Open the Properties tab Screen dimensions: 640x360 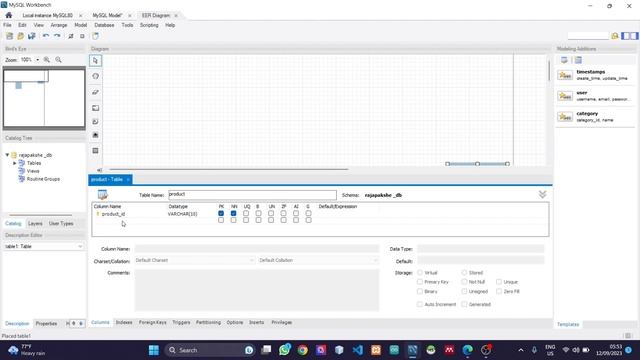(46, 324)
